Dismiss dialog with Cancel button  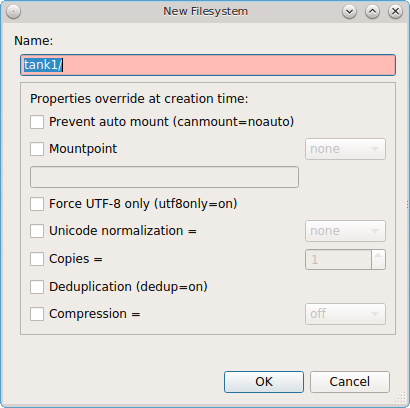(350, 382)
